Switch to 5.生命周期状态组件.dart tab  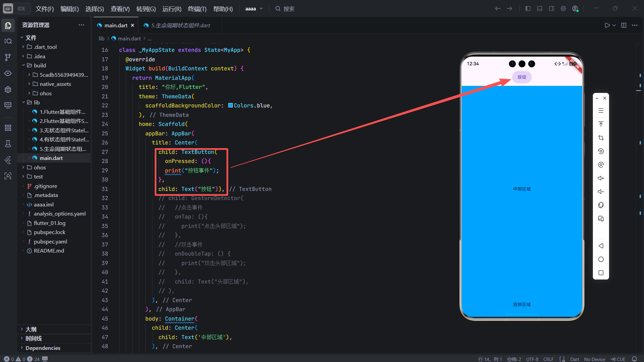(180, 25)
